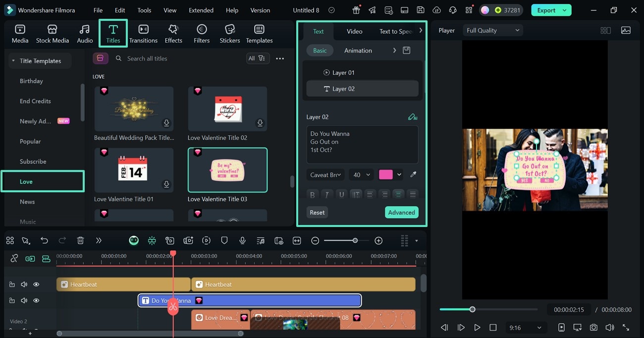The width and height of the screenshot is (644, 338).
Task: Select the End Credits category
Action: pos(35,101)
